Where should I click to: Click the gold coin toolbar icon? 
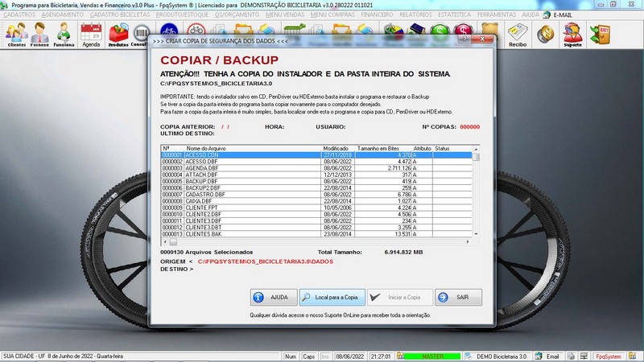tap(546, 35)
